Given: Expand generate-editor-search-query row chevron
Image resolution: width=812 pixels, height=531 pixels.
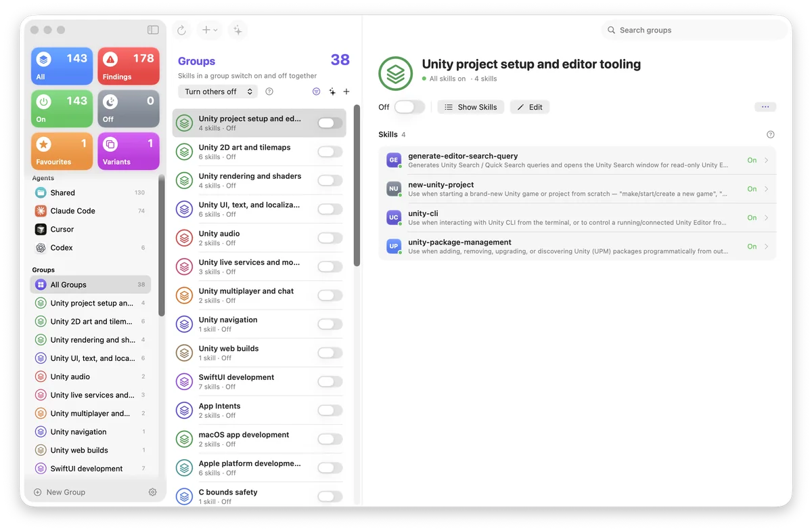Looking at the screenshot, I should [766, 161].
